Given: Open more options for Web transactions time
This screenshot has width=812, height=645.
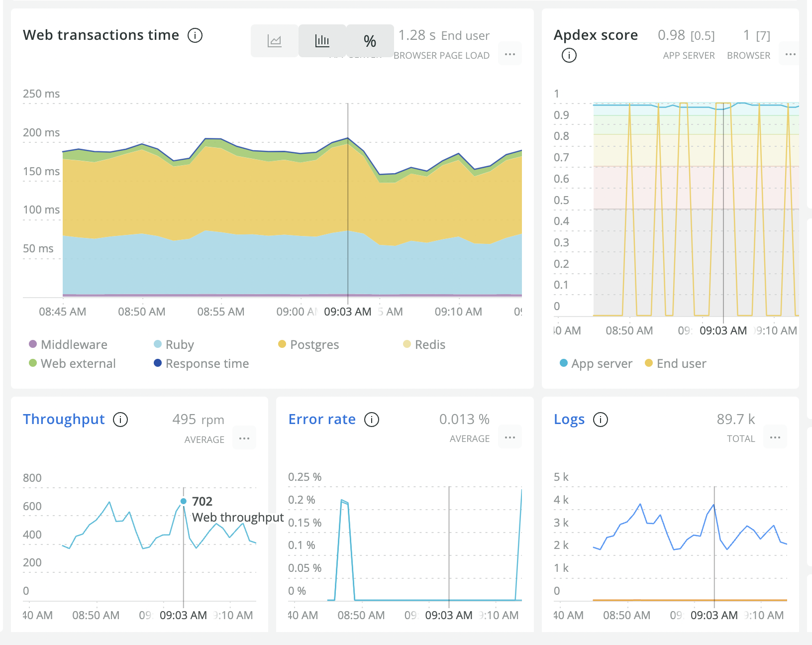Looking at the screenshot, I should point(510,54).
